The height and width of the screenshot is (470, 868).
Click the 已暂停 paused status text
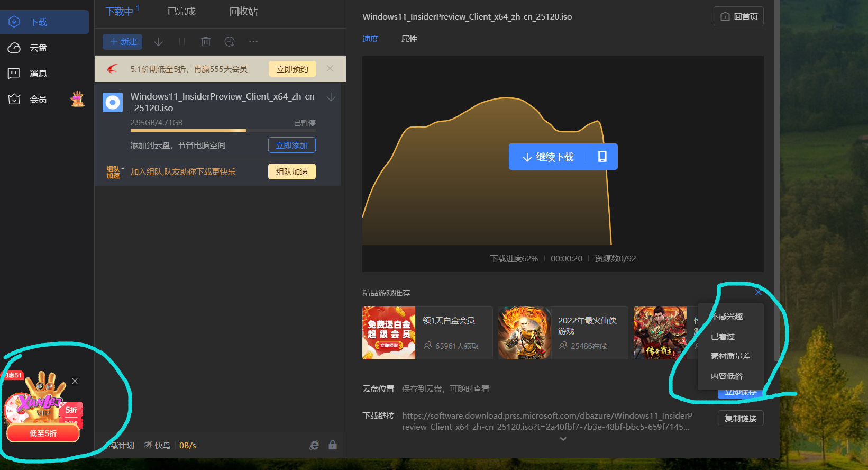[305, 122]
